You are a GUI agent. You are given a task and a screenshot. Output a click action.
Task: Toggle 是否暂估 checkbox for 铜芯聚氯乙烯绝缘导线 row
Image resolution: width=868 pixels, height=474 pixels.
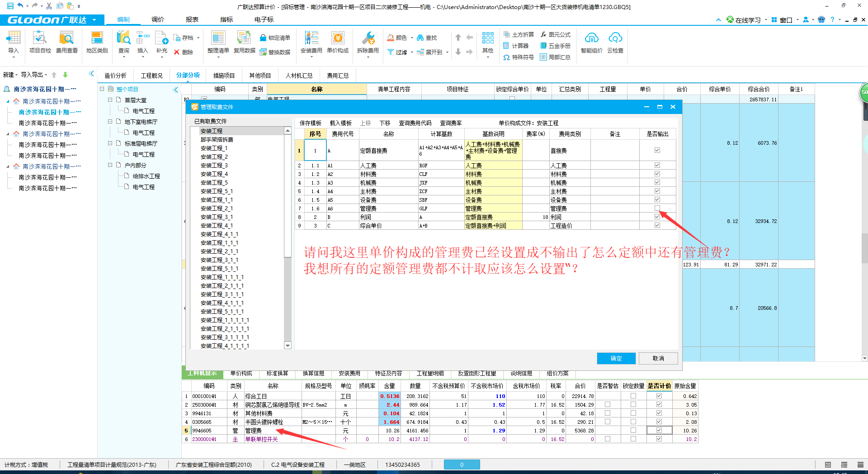coord(608,405)
